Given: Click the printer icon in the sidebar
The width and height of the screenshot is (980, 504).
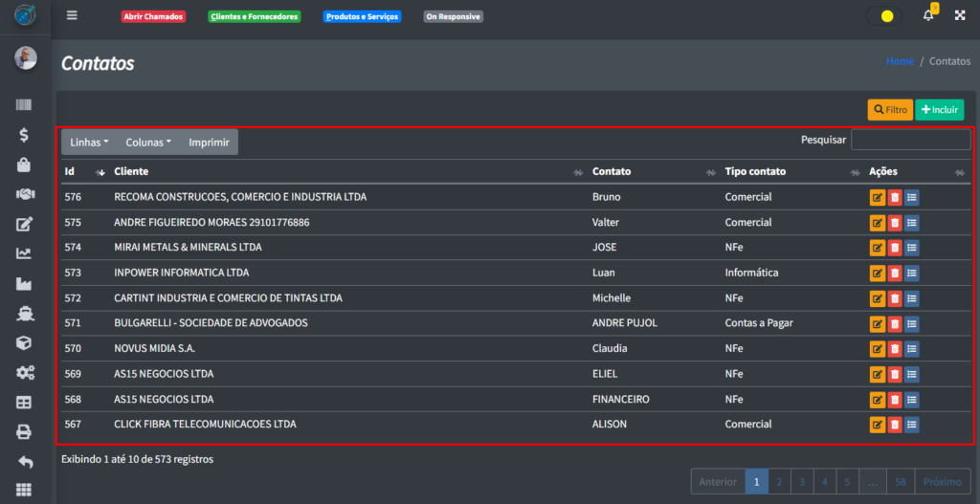Looking at the screenshot, I should [x=25, y=432].
